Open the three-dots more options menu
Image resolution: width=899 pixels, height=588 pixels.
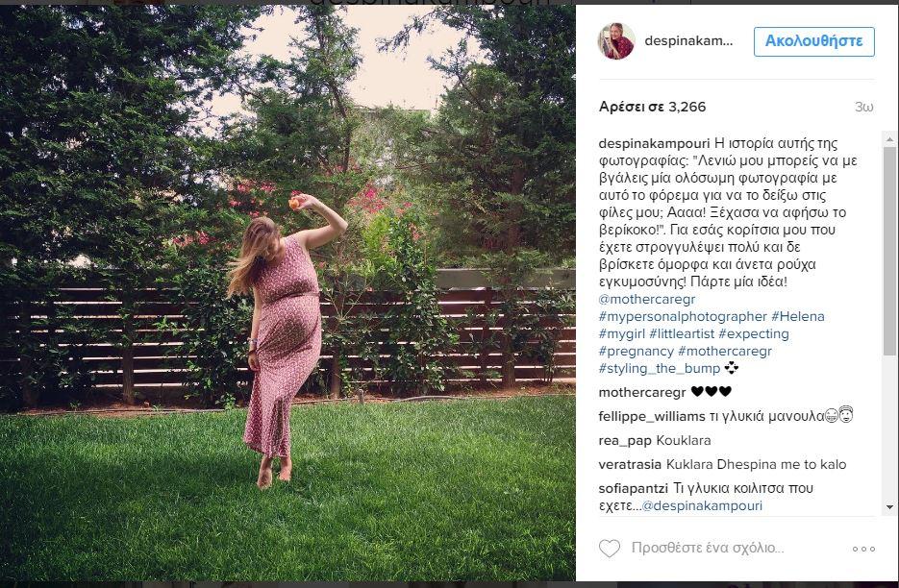click(863, 549)
